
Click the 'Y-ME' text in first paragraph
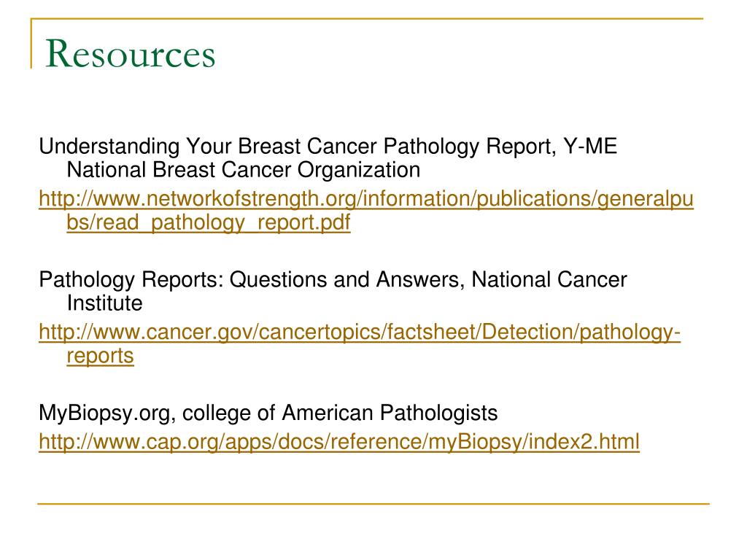590,146
